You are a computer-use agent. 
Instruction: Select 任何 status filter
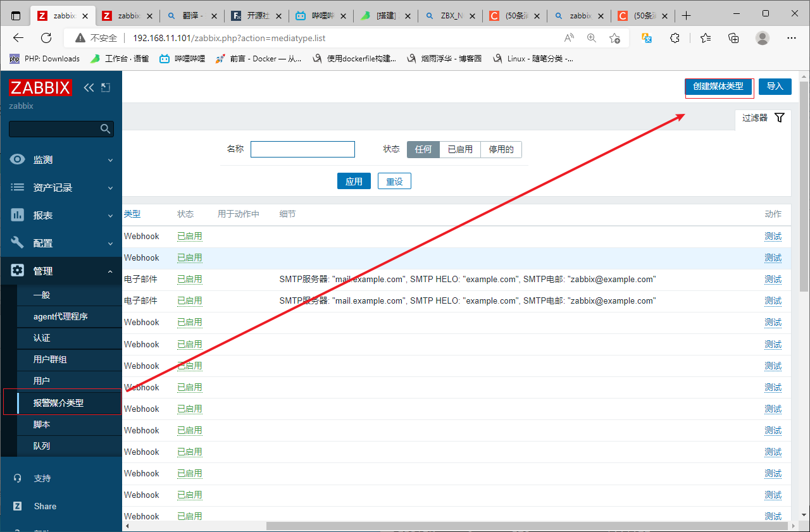(423, 149)
